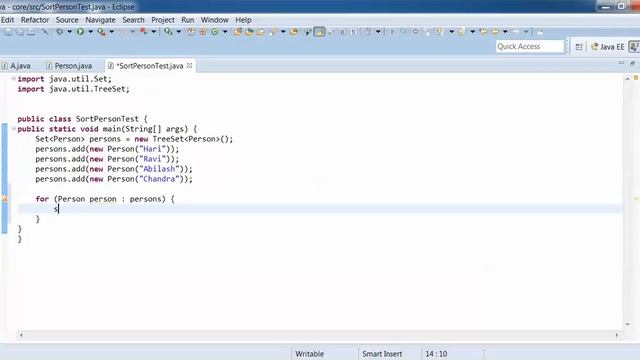This screenshot has height=360, width=640.
Task: Open the Forward history dropdown arrow
Action: [x=526, y=31]
